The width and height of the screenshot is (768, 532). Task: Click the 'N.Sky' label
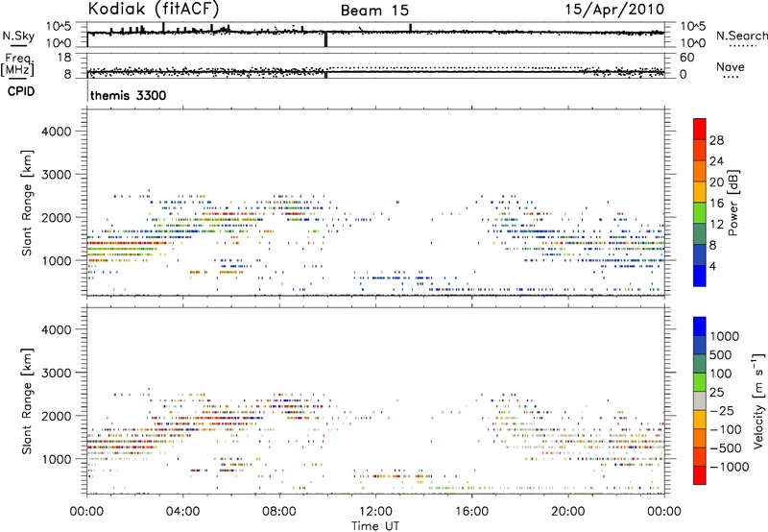point(18,36)
